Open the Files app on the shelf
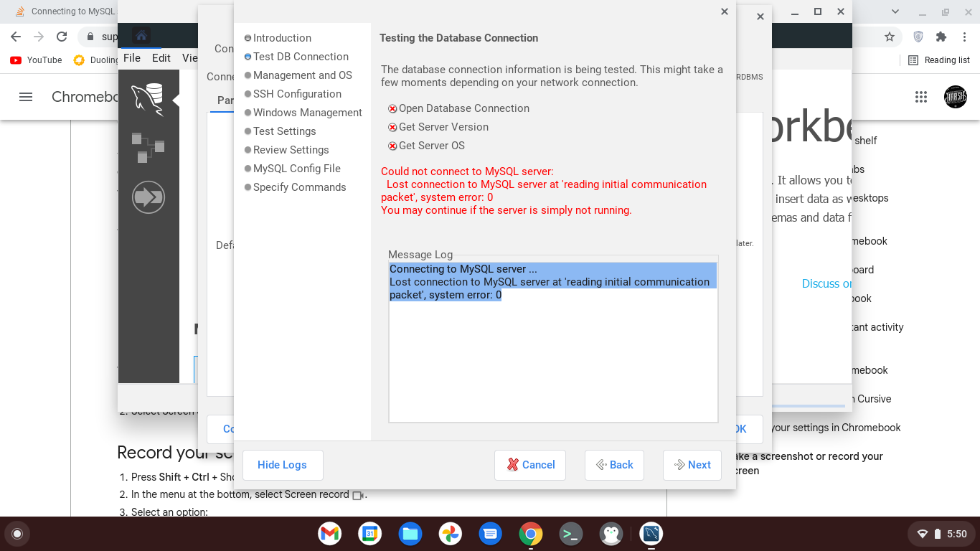The width and height of the screenshot is (980, 551). click(x=410, y=534)
